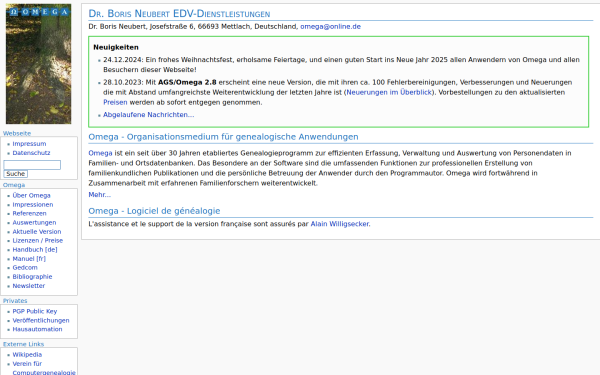This screenshot has width=600, height=375.
Task: Open Neuerungen im Überblick link
Action: click(389, 93)
